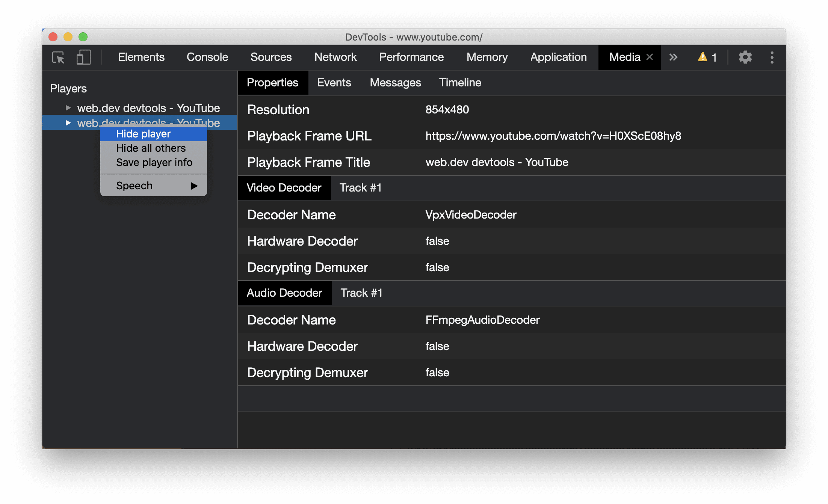Click the Elements panel icon

point(140,57)
